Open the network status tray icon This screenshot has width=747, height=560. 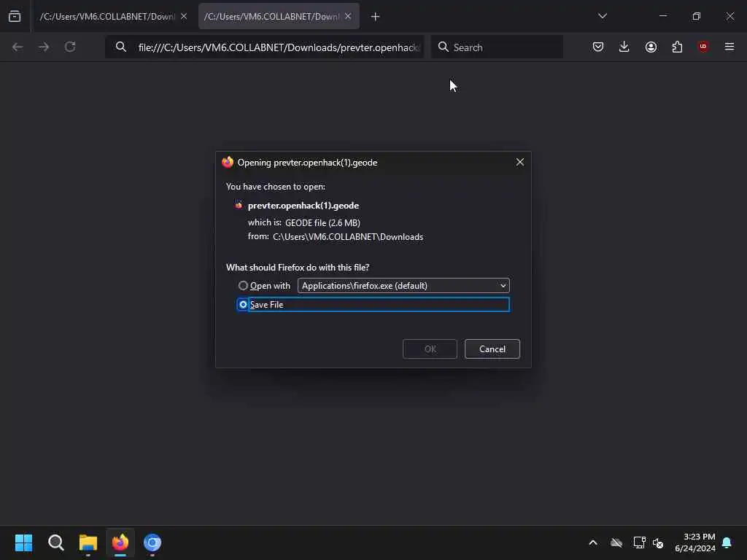click(639, 542)
